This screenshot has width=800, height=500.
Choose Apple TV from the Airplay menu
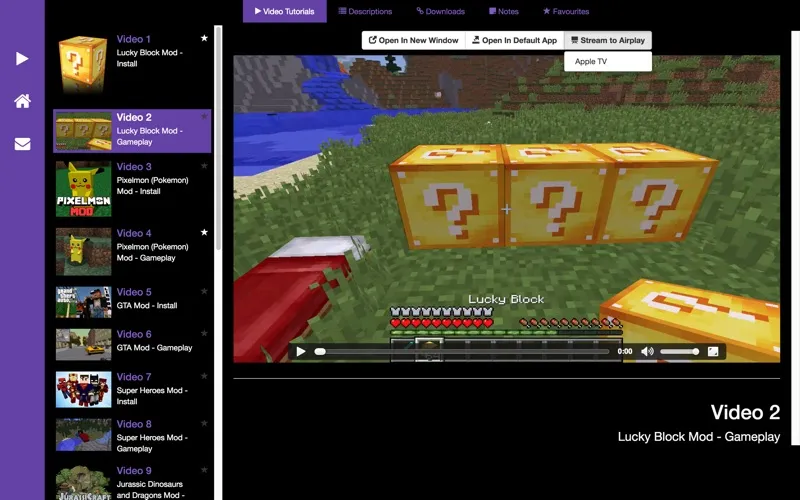point(608,61)
